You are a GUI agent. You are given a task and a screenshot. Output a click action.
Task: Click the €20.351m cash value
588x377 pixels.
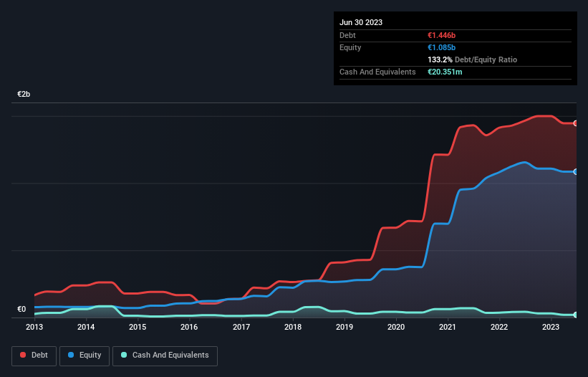pos(445,72)
